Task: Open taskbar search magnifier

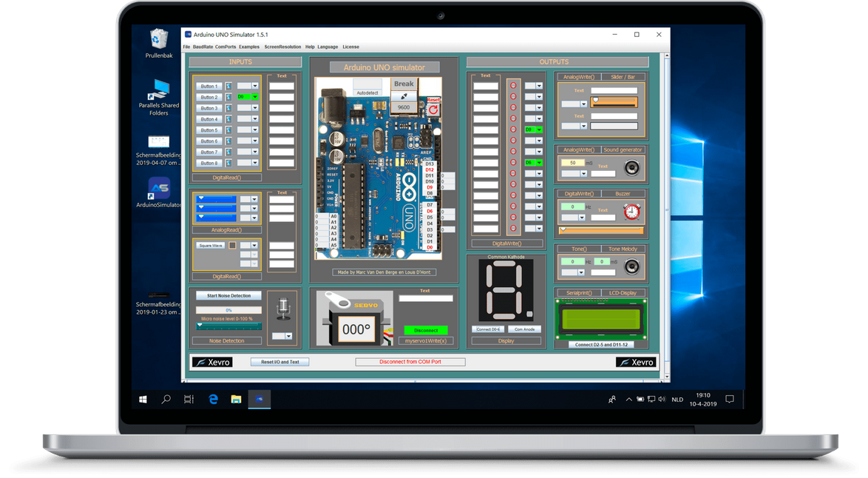Action: point(166,400)
